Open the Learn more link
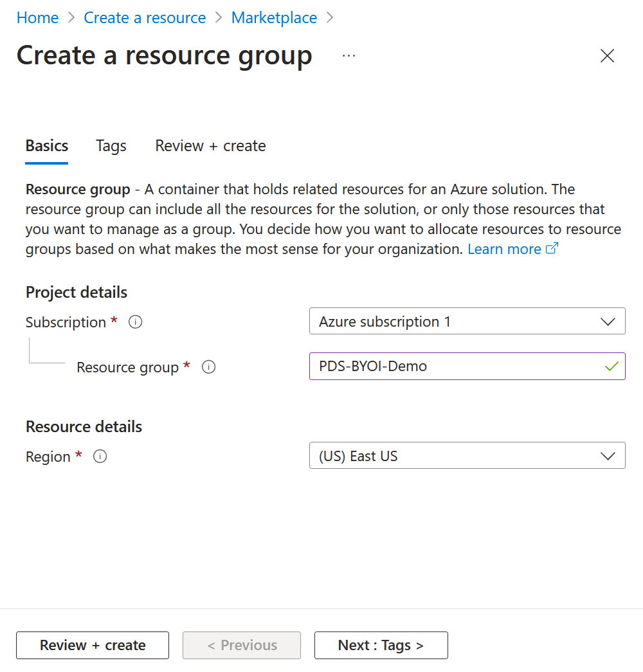The width and height of the screenshot is (643, 672). (504, 249)
